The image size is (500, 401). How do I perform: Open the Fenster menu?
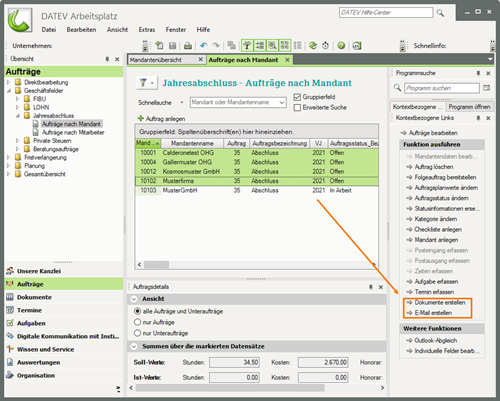click(x=176, y=30)
